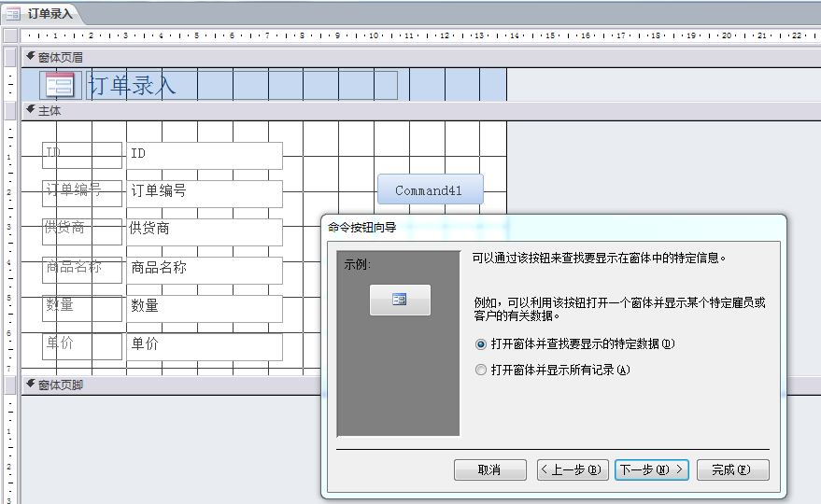
Task: Select 打开窗体并查找要显示的特定数据 radio option
Action: (481, 344)
